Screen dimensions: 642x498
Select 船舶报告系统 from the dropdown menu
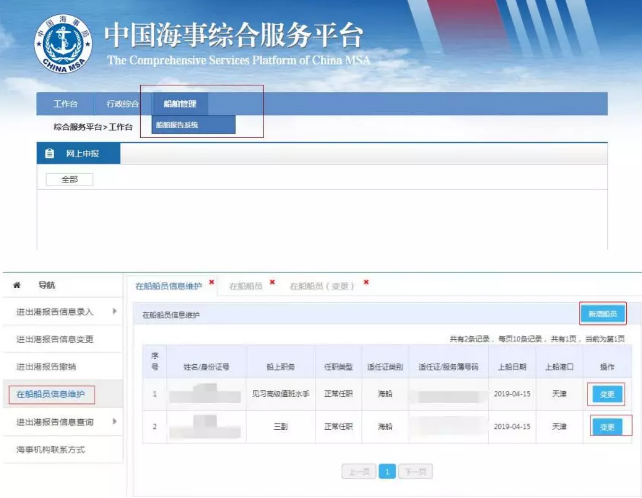pyautogui.click(x=193, y=125)
